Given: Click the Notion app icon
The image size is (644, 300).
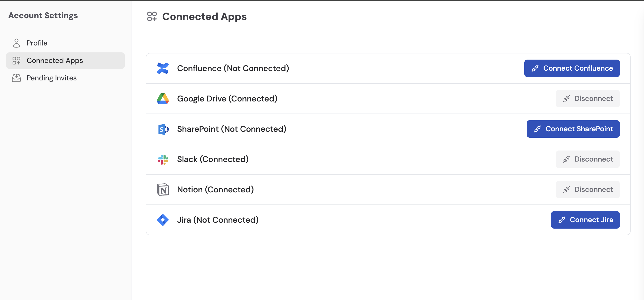Looking at the screenshot, I should point(163,190).
